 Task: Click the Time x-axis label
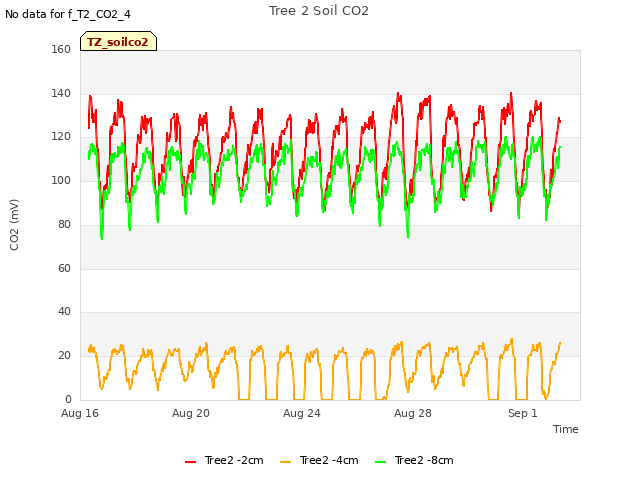coord(566,429)
